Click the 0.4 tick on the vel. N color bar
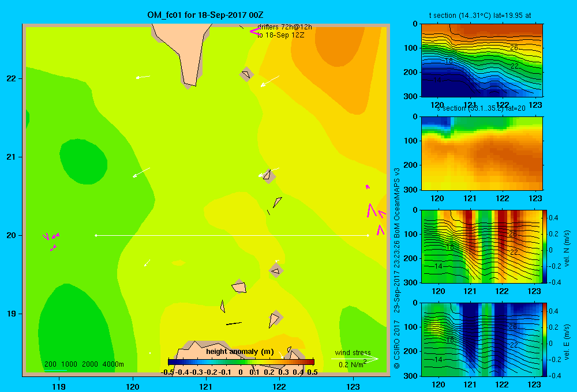Image resolution: width=577 pixels, height=392 pixels. [x=553, y=218]
